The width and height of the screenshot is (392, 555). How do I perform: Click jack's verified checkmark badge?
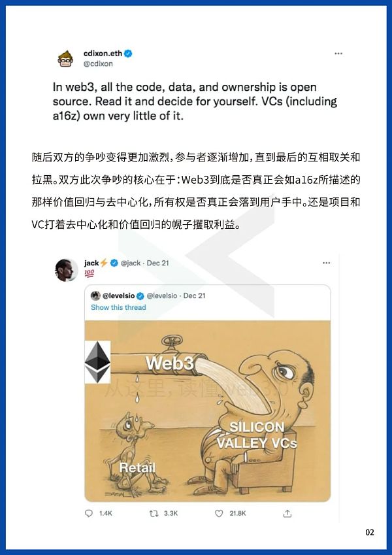pos(114,263)
